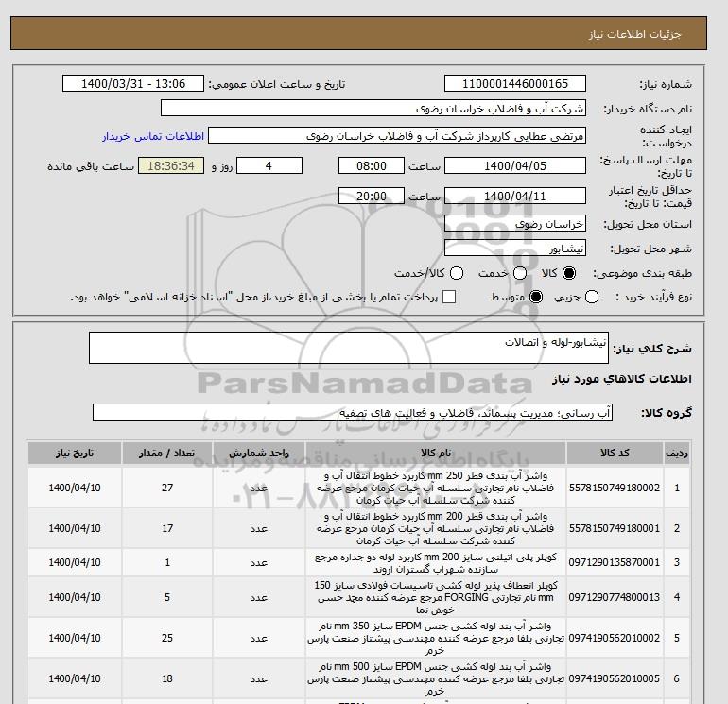The height and width of the screenshot is (704, 728).
Task: Select the کالا radio button
Action: coord(569,273)
